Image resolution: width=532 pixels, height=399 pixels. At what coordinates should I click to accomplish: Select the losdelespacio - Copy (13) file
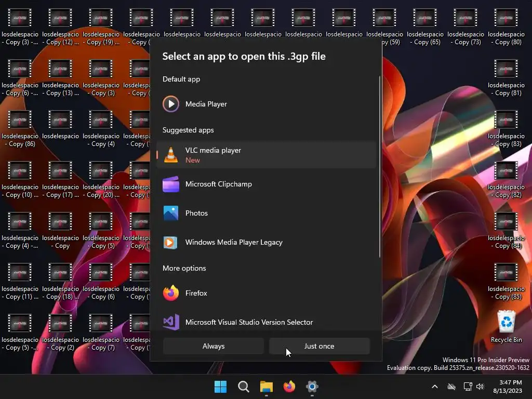(x=60, y=78)
